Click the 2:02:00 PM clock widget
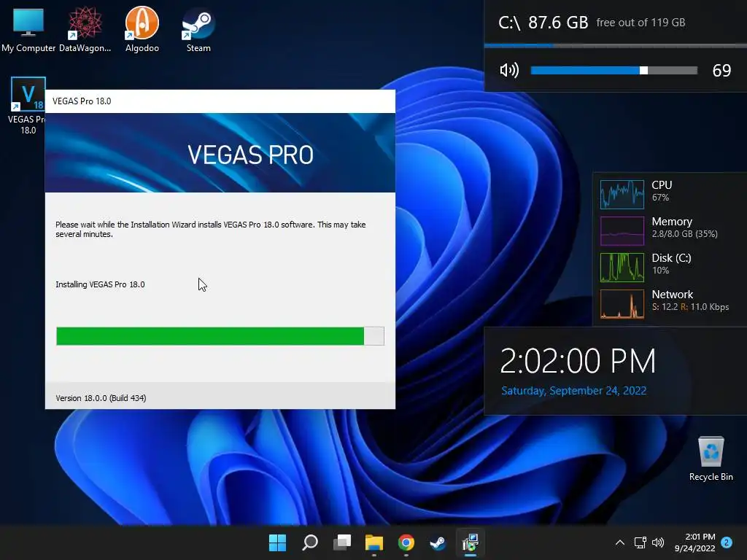 coord(578,361)
